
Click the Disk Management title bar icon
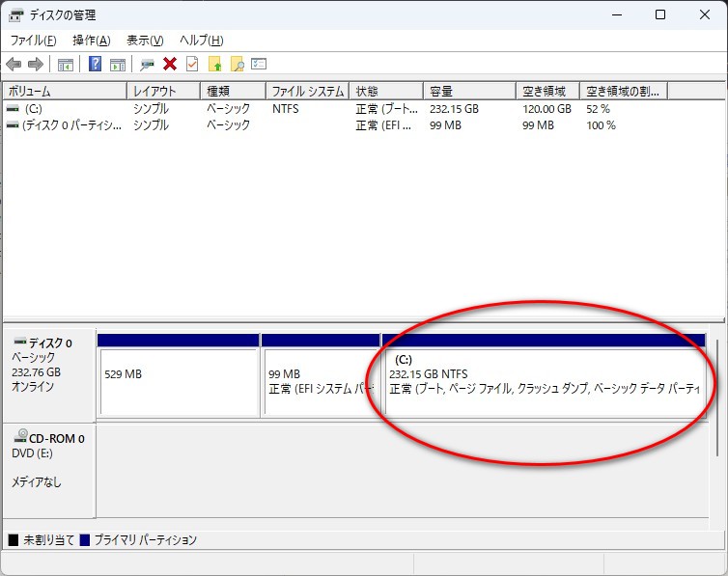[x=15, y=15]
